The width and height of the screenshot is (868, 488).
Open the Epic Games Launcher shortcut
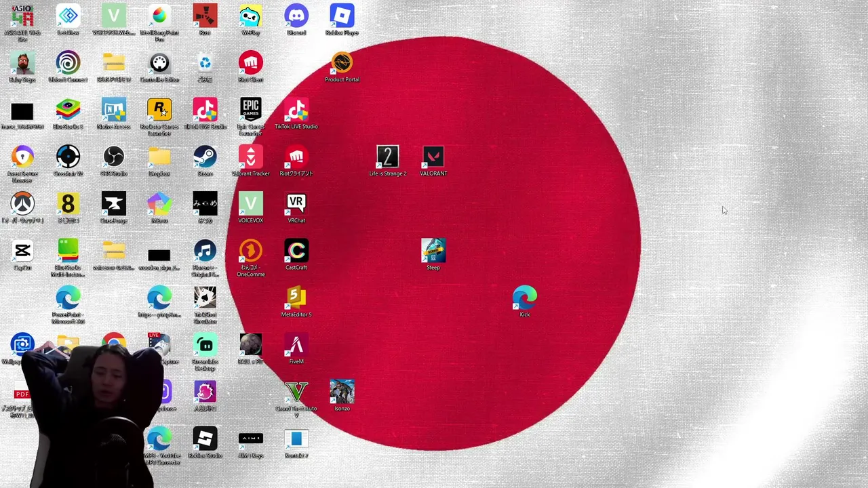coord(251,110)
